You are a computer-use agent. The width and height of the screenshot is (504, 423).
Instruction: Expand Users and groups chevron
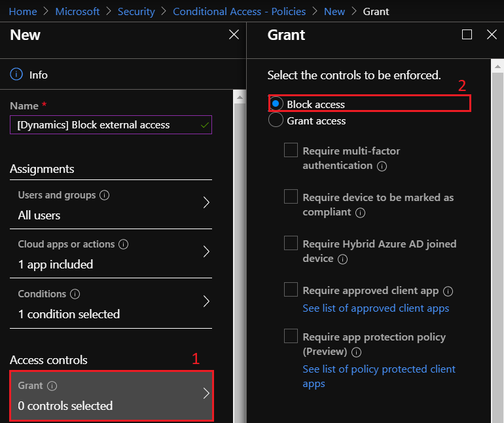pyautogui.click(x=206, y=202)
